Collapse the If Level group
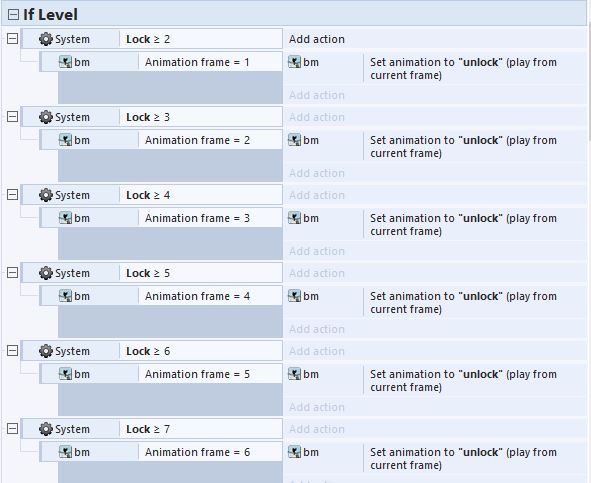 [13, 15]
